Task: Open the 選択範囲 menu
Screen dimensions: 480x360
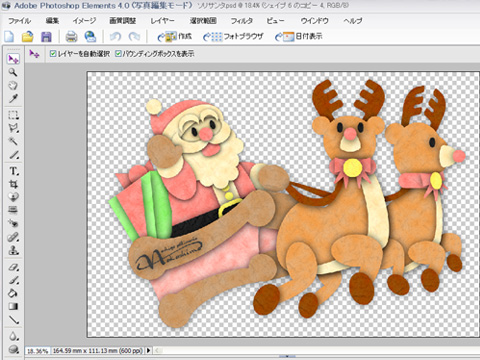Action: click(x=203, y=21)
